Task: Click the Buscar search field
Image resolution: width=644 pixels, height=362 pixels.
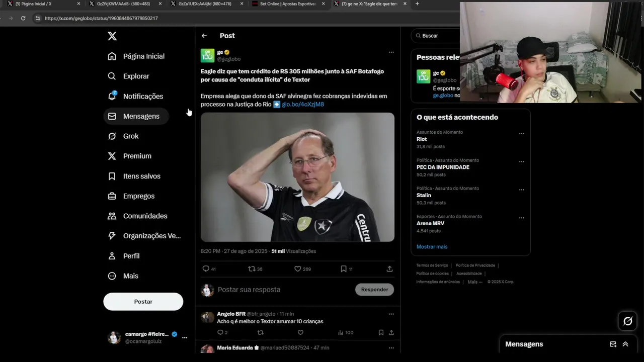Action: tap(437, 36)
